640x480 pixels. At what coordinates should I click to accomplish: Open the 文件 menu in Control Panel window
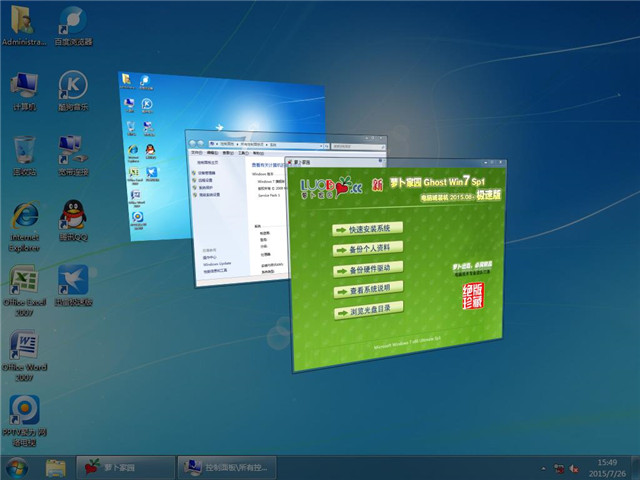[197, 152]
